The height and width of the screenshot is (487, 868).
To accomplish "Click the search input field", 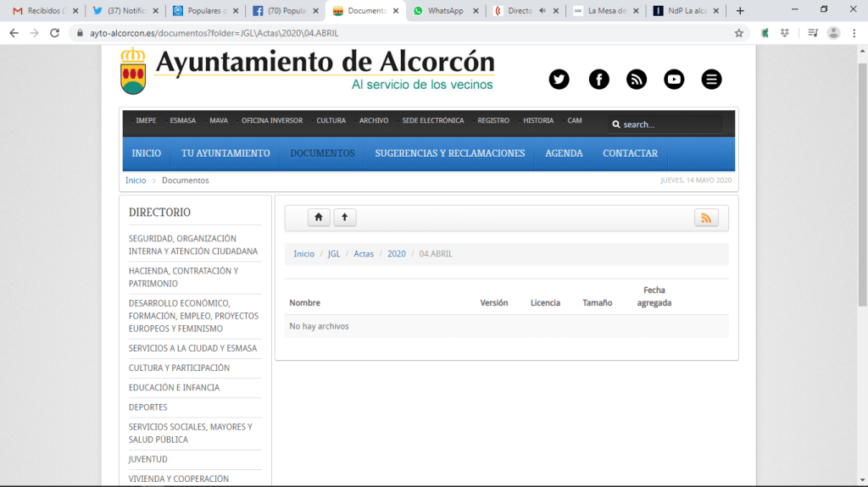I will [670, 125].
